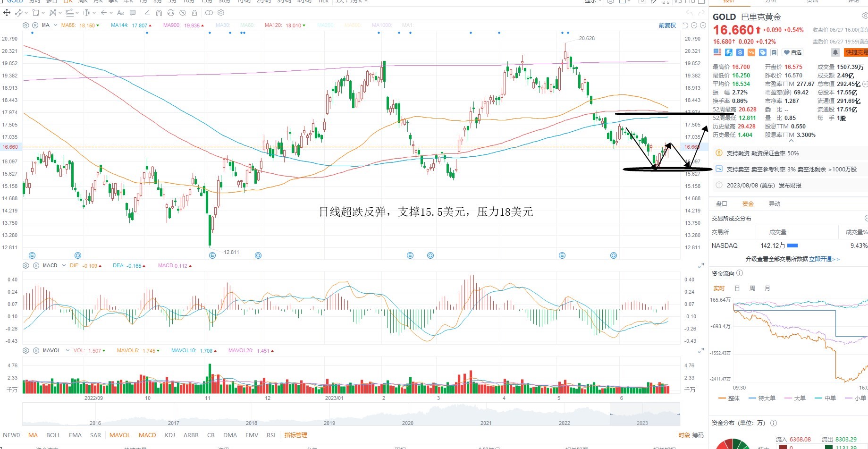Viewport: 868px width, 449px height.
Task: Expand the MAVOL panel to full size
Action: pos(701,351)
